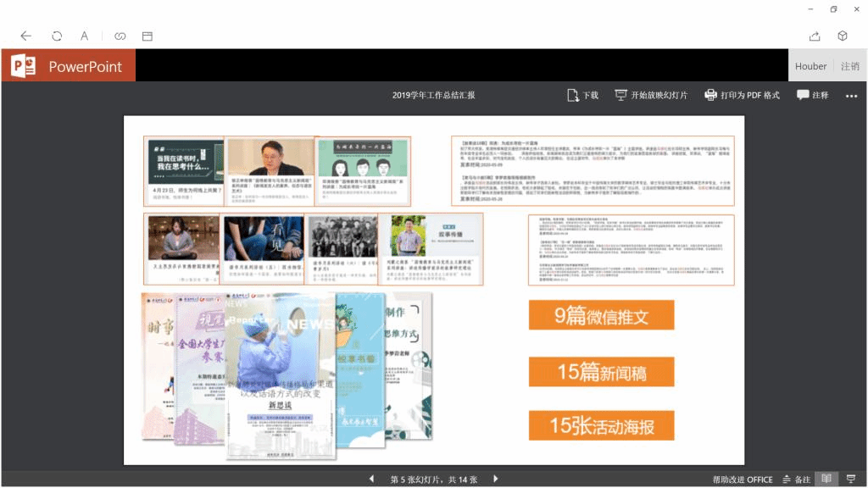The height and width of the screenshot is (488, 868).
Task: Advance to the next slide arrow
Action: (496, 480)
